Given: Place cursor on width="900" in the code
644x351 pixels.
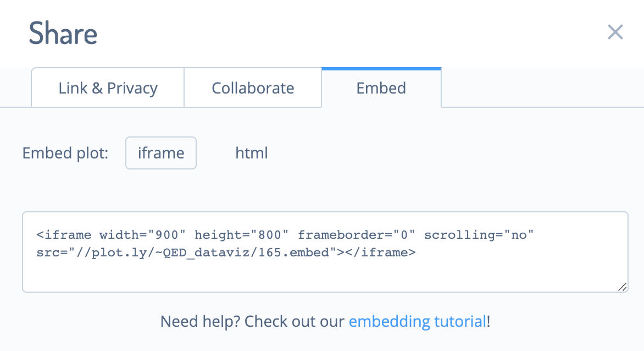Looking at the screenshot, I should tap(142, 235).
